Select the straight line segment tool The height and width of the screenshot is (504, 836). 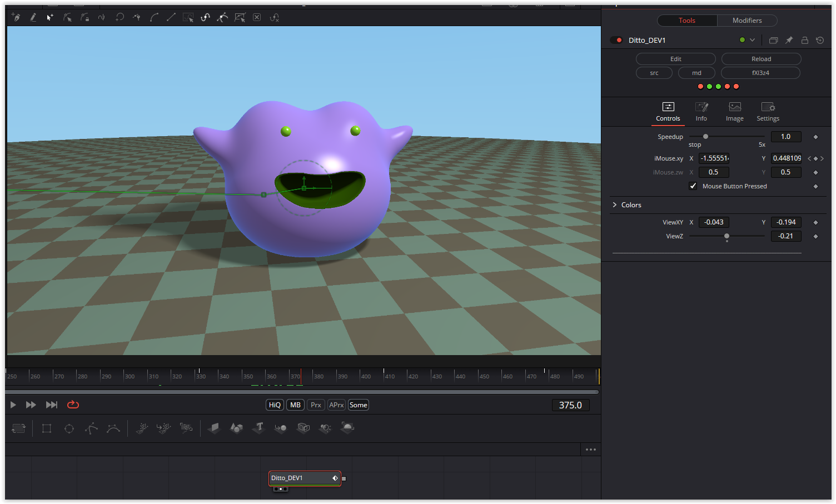point(171,18)
